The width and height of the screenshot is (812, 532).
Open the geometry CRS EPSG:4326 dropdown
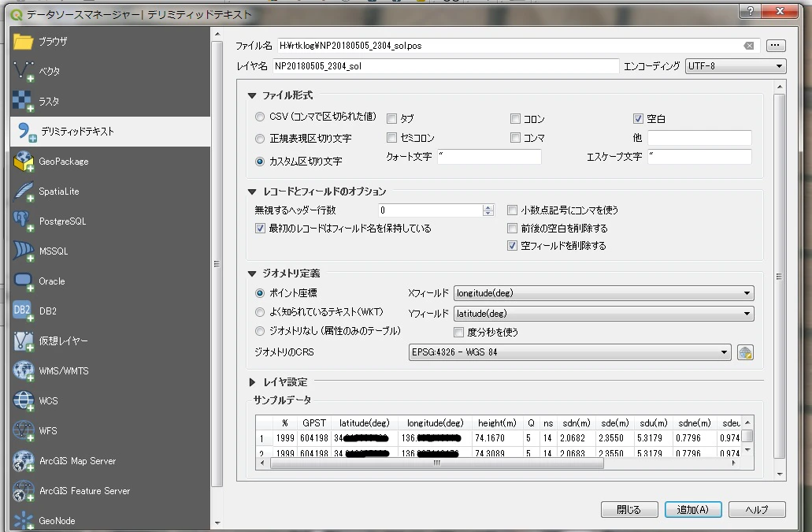[569, 352]
